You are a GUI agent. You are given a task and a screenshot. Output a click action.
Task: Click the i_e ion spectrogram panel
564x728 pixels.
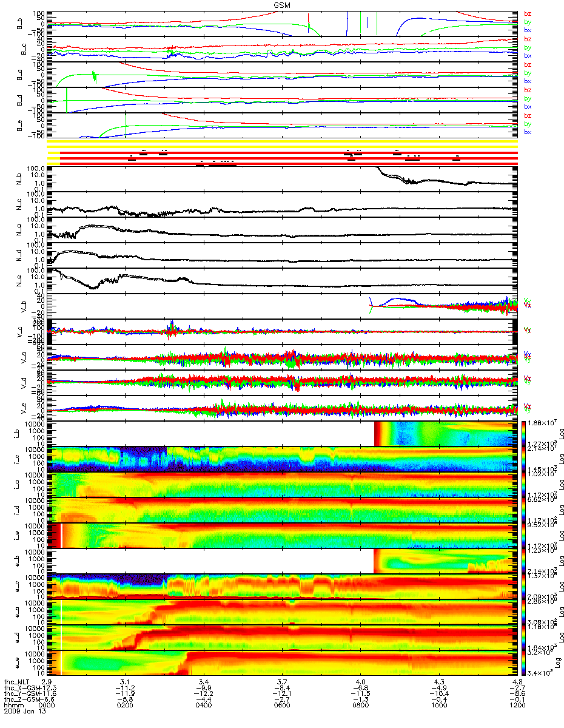tap(283, 536)
